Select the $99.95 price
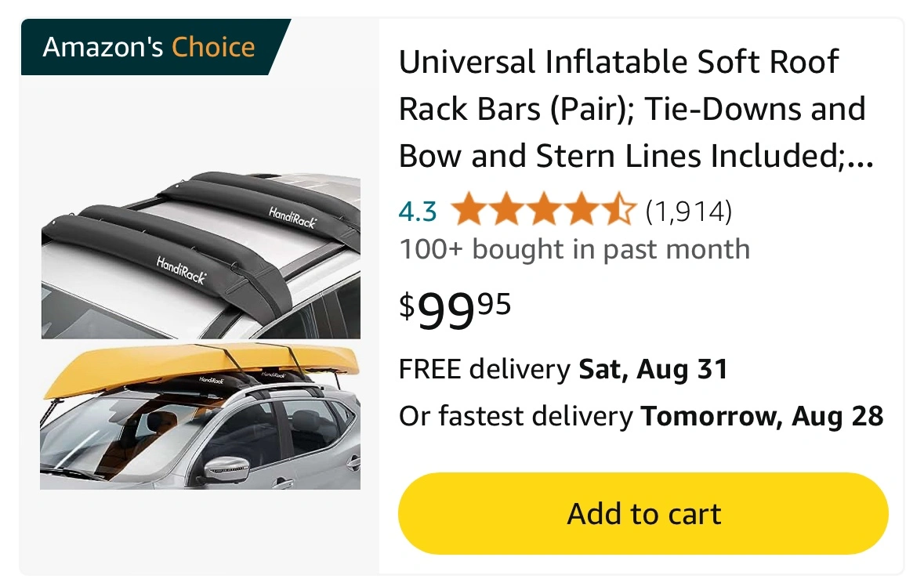Screen dimensions: 924x579 [x=455, y=310]
